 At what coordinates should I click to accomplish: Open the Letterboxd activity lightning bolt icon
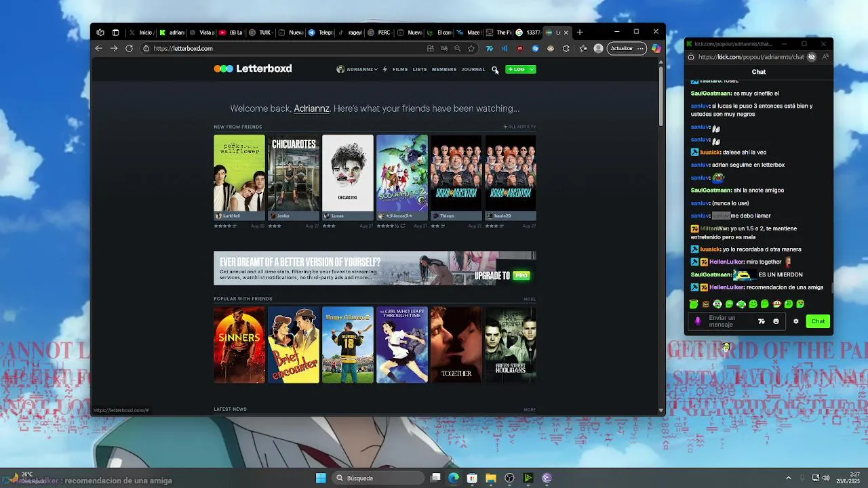click(384, 69)
